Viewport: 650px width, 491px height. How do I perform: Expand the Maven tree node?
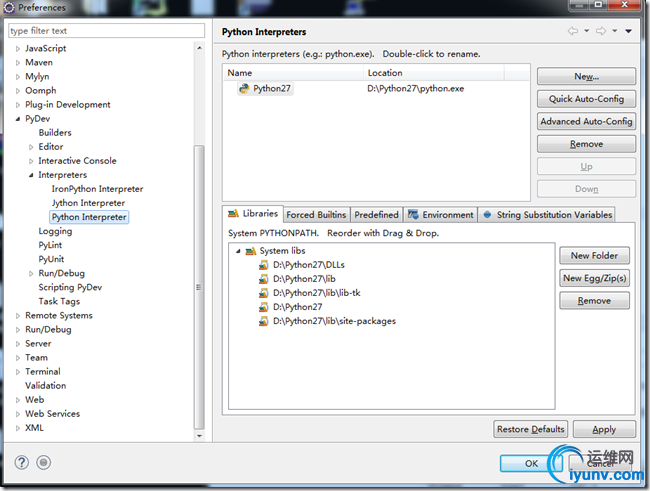[x=17, y=63]
